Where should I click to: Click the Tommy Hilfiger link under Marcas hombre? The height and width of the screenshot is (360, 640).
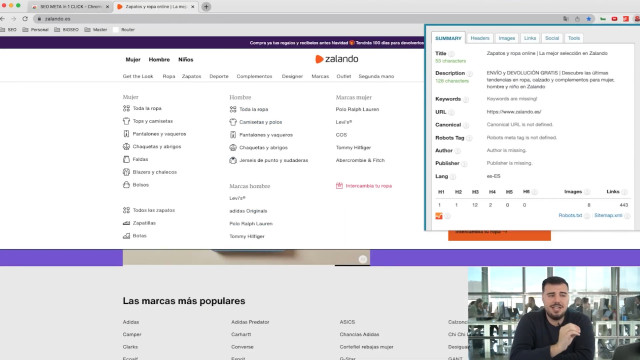pos(247,236)
